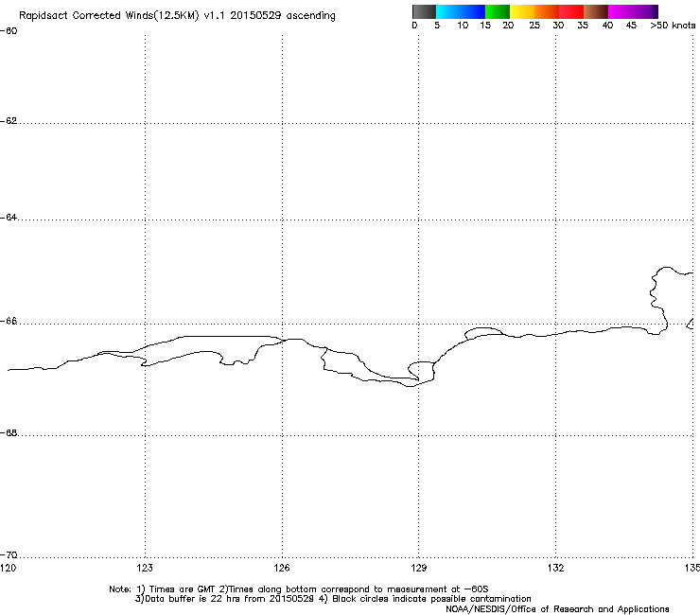Click the legend tick label 40
This screenshot has height=615, width=700.
click(x=607, y=26)
